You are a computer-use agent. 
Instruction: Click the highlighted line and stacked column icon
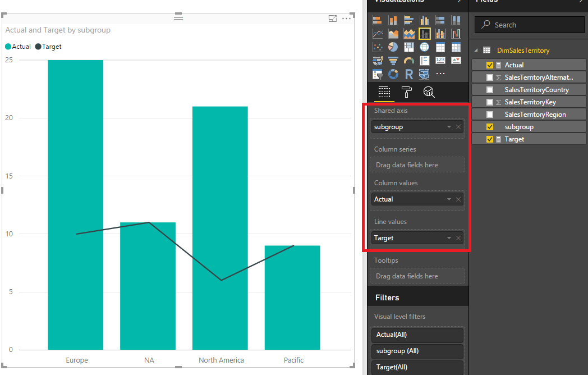point(425,34)
